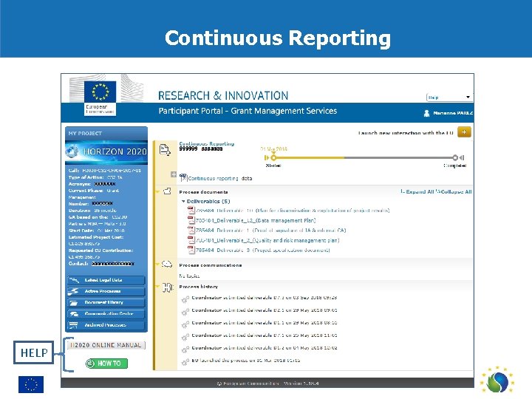This screenshot has width=532, height=399.
Task: Click the green HOW TO button
Action: click(106, 364)
